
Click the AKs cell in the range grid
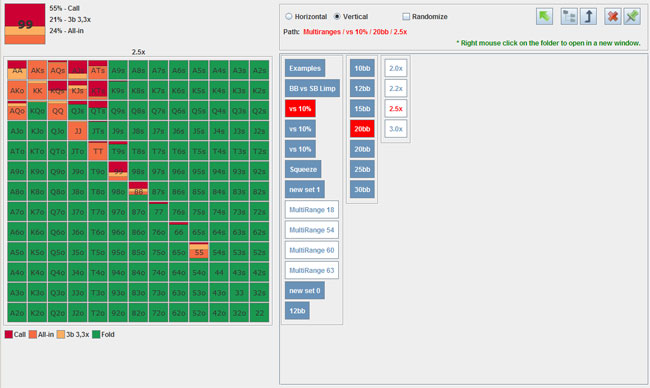[37, 70]
